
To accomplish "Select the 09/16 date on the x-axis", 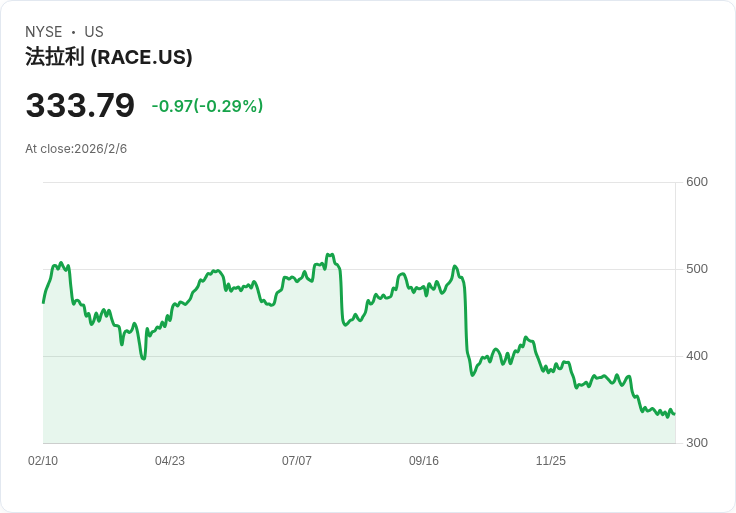I will tap(424, 461).
